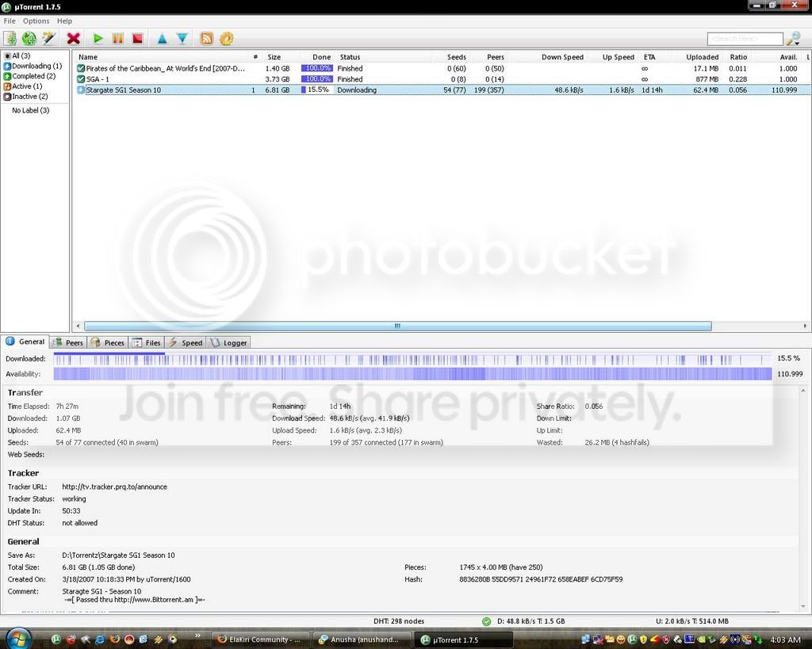
Task: Click the torrent list horizontal scrollbar
Action: (x=398, y=326)
